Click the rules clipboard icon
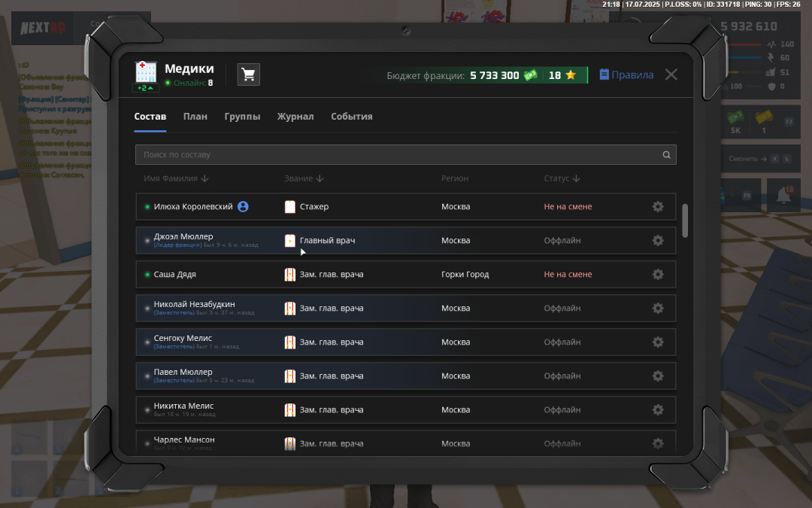 (604, 75)
